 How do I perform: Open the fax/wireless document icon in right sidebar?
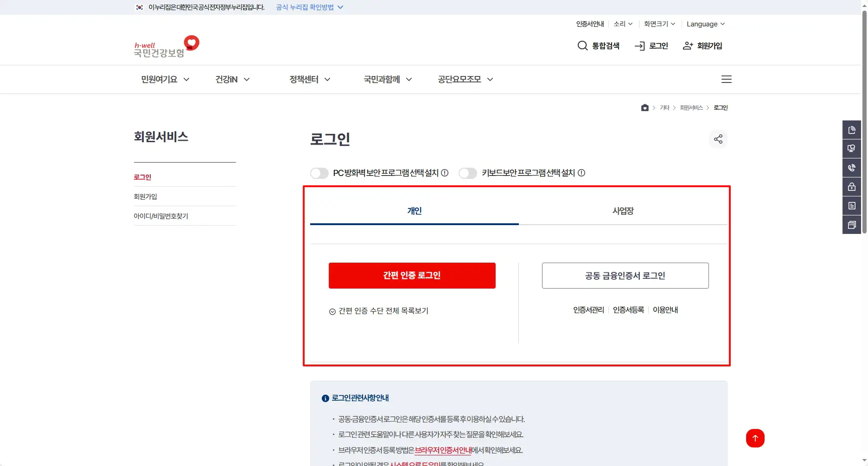(x=852, y=130)
